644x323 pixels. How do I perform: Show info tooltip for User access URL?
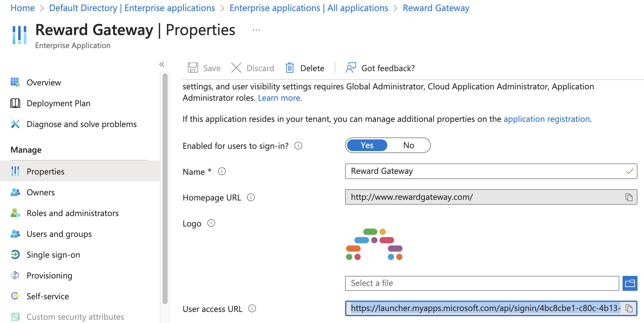(x=252, y=308)
